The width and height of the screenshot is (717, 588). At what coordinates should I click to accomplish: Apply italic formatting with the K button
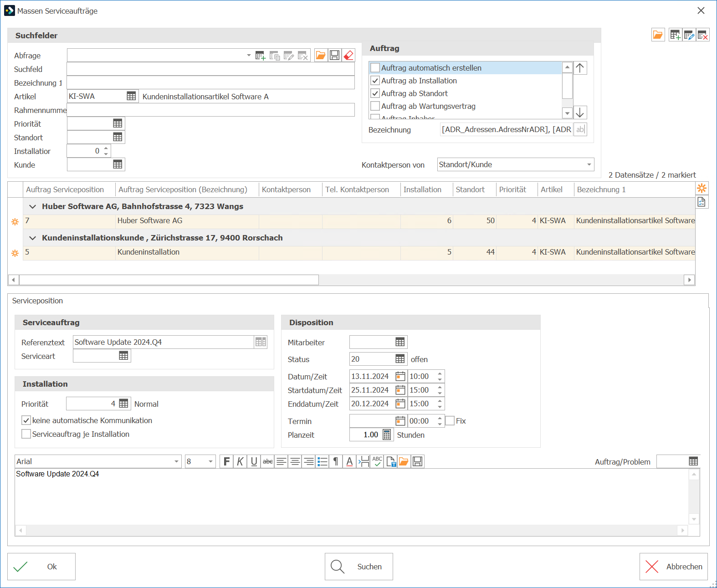pyautogui.click(x=240, y=461)
